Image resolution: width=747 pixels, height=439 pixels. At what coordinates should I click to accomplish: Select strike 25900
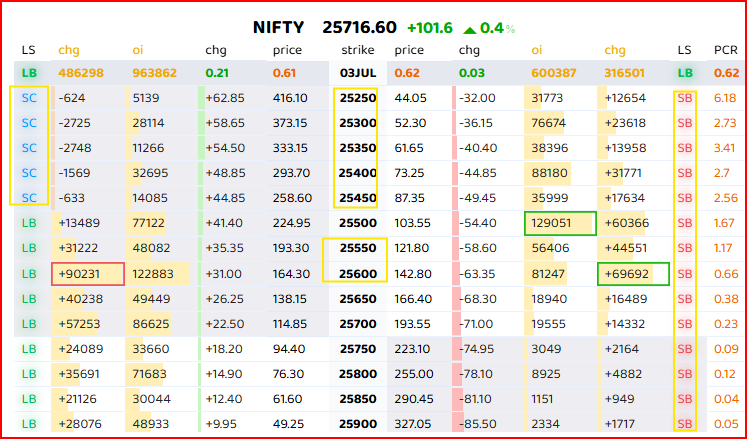pos(358,424)
